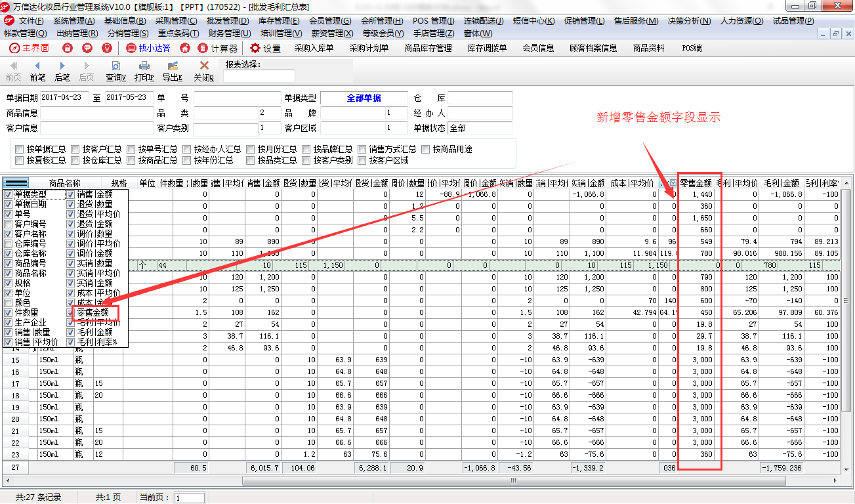
Task: Open 系统管理(A) menu
Action: coord(73,20)
